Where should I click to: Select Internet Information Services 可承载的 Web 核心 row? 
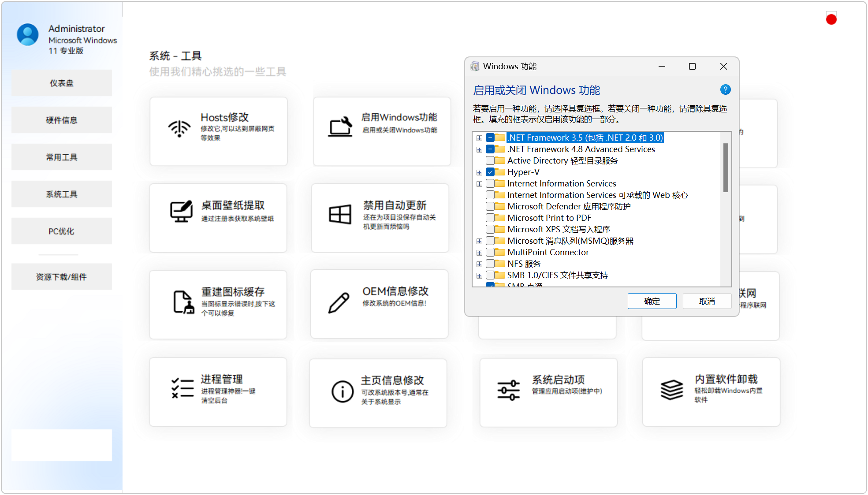click(x=597, y=195)
